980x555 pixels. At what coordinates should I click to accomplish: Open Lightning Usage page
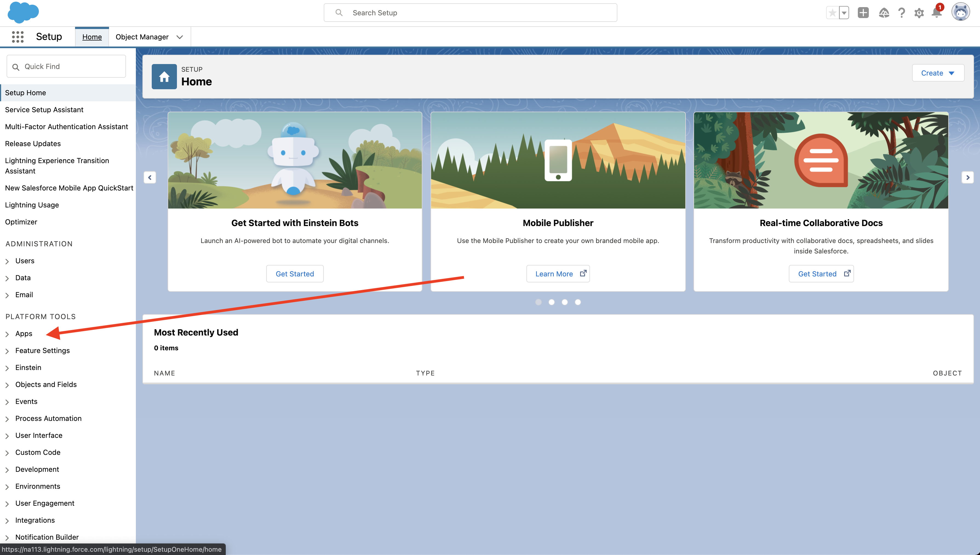32,205
